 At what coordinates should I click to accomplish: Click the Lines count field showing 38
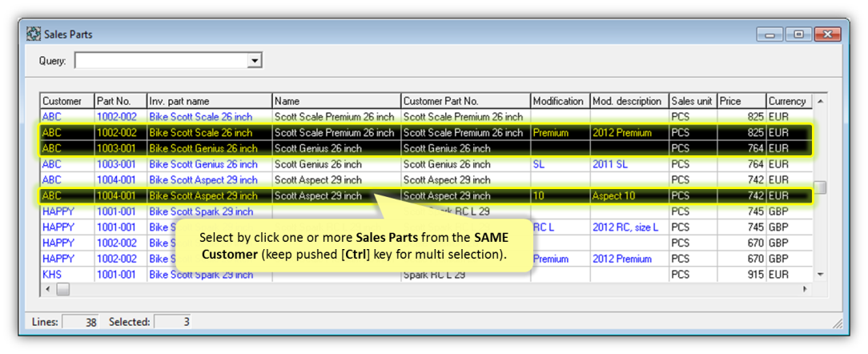coord(80,322)
